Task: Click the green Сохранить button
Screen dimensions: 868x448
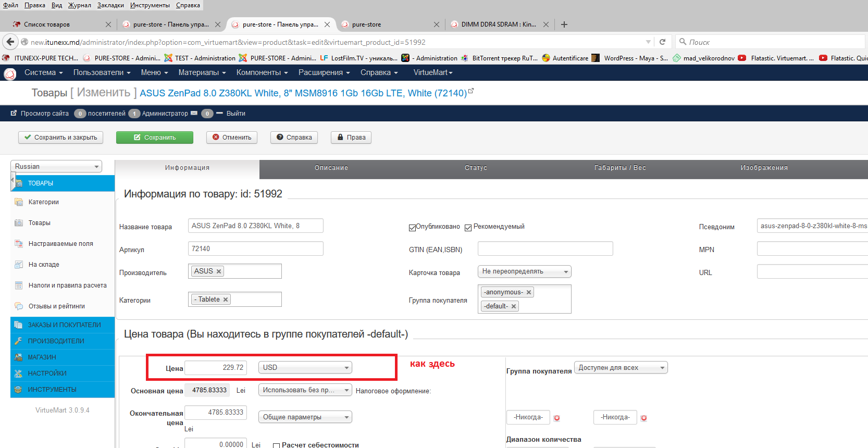Action: point(155,138)
